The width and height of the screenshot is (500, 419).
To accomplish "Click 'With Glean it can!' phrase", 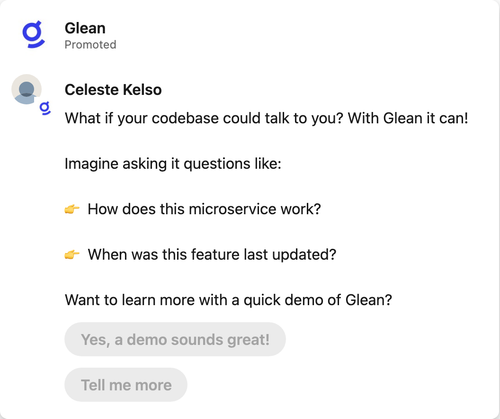I will [x=408, y=118].
